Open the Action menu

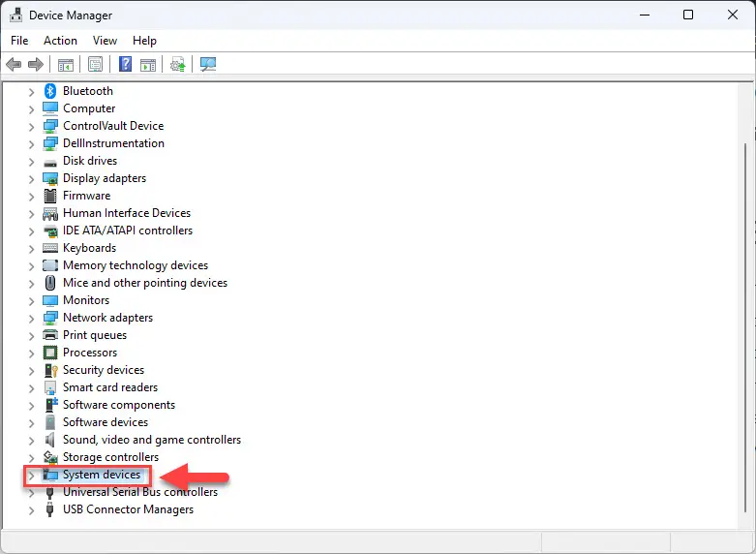point(60,41)
